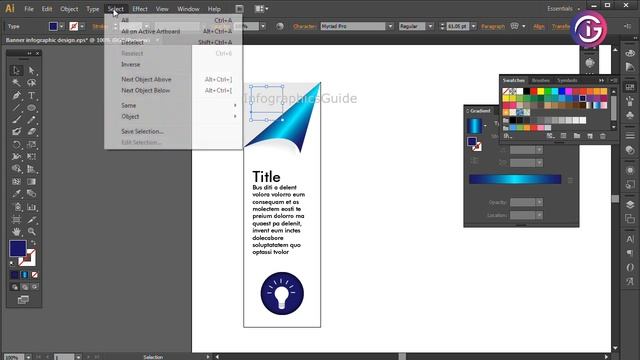Choose Save Selection from the menu
Image resolution: width=640 pixels, height=360 pixels.
click(142, 131)
